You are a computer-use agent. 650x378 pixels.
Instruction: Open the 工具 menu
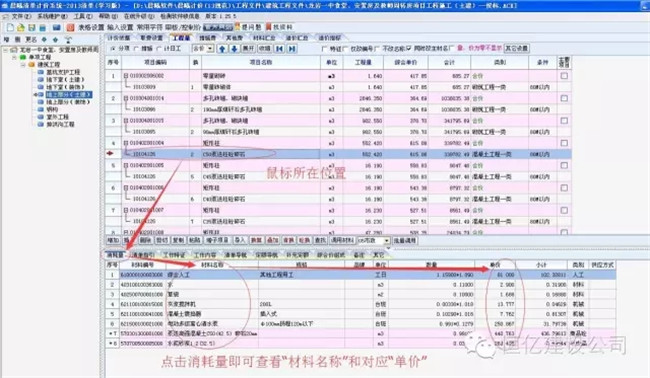82,16
